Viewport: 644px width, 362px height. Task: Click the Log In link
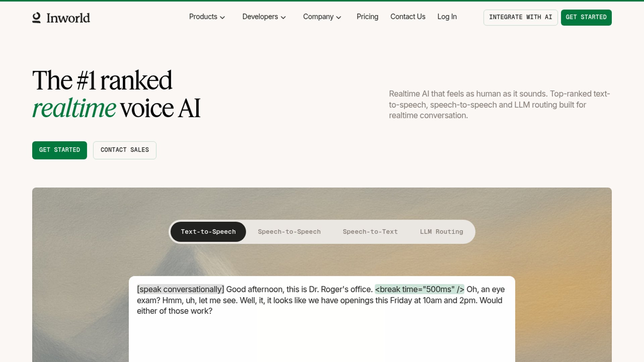pos(447,17)
